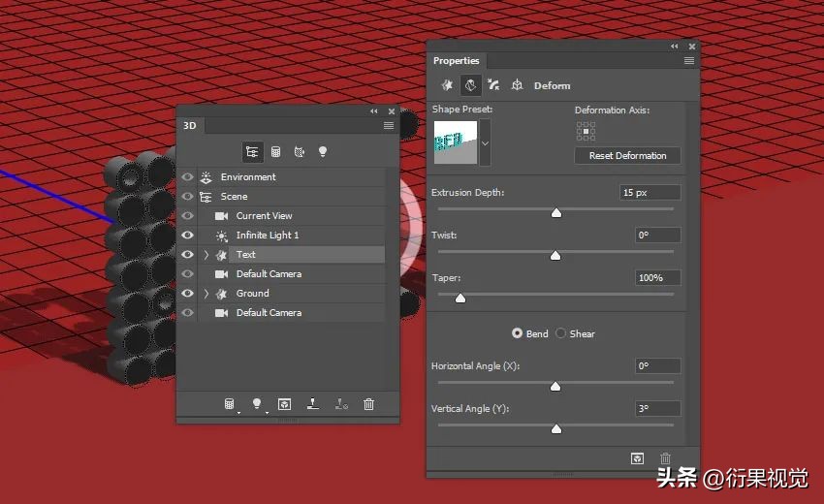
Task: Click the Taper percentage field
Action: coord(658,277)
